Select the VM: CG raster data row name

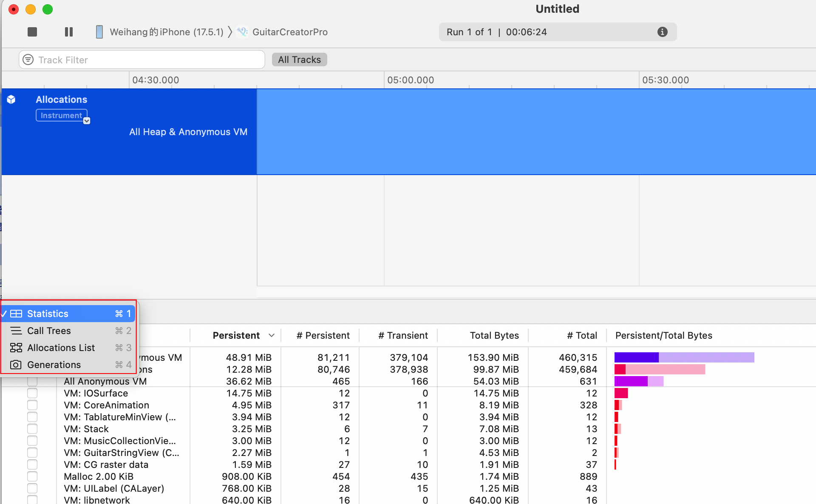pyautogui.click(x=106, y=464)
